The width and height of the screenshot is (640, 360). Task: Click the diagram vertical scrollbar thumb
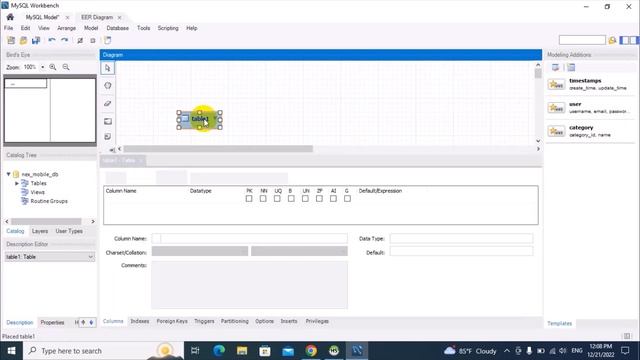pyautogui.click(x=538, y=74)
